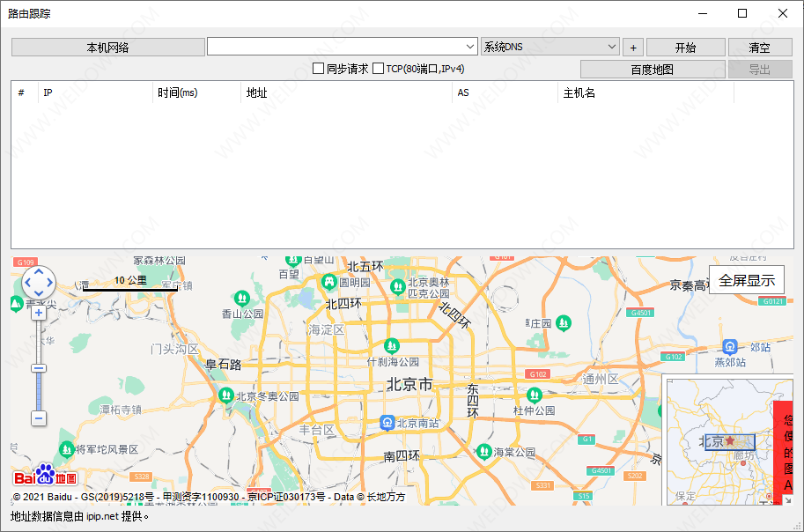
Task: Click the 海淀区 district label
Action: click(327, 329)
